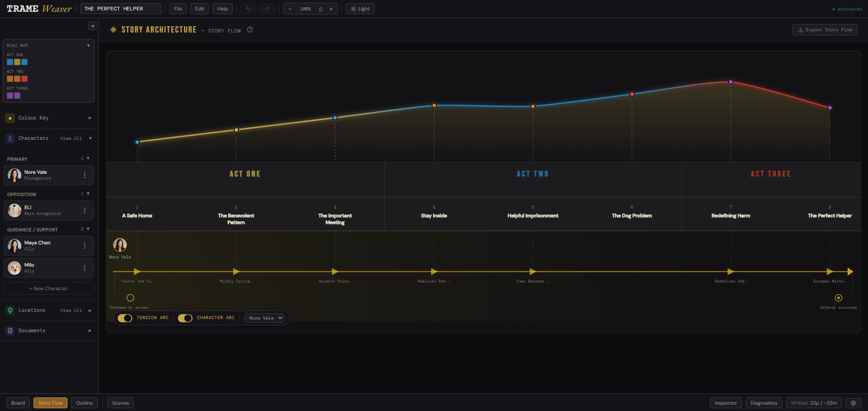Switch to the Scenes view tab
Screen dimensions: 868x411
point(120,403)
